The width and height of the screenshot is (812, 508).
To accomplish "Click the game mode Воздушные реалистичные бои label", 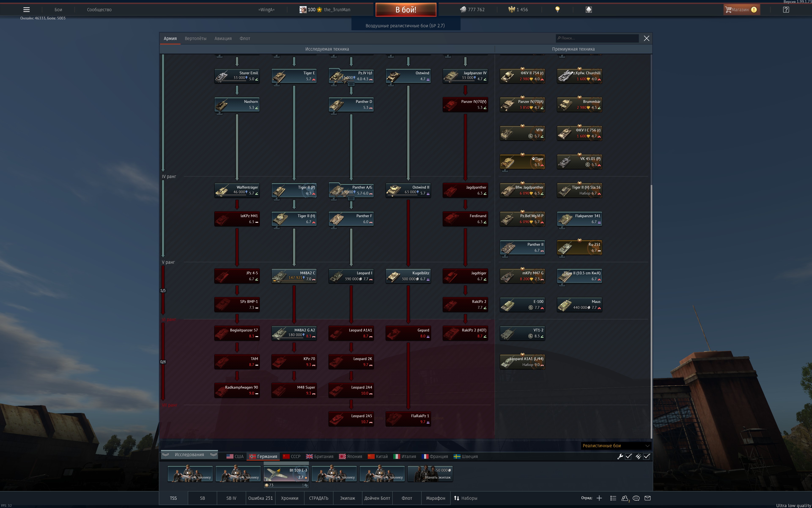I will (x=405, y=26).
